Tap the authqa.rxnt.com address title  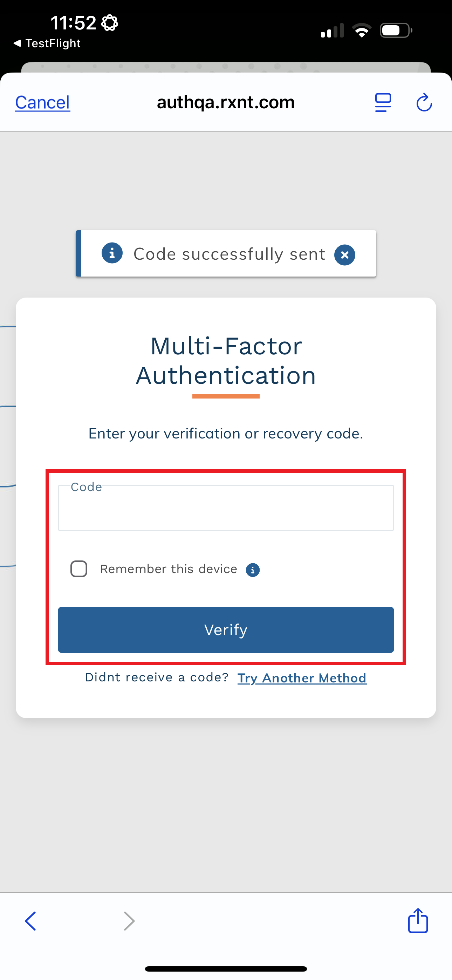(x=226, y=102)
